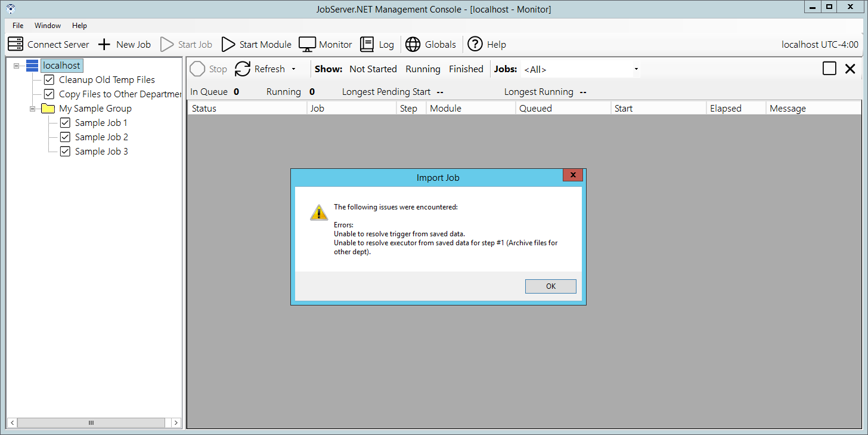Open the File menu

point(18,26)
